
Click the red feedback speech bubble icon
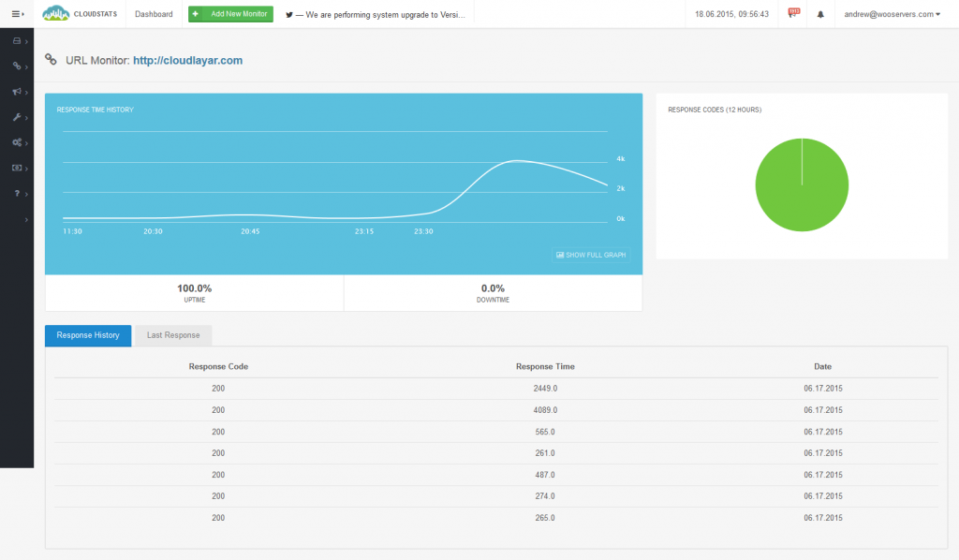(x=792, y=13)
